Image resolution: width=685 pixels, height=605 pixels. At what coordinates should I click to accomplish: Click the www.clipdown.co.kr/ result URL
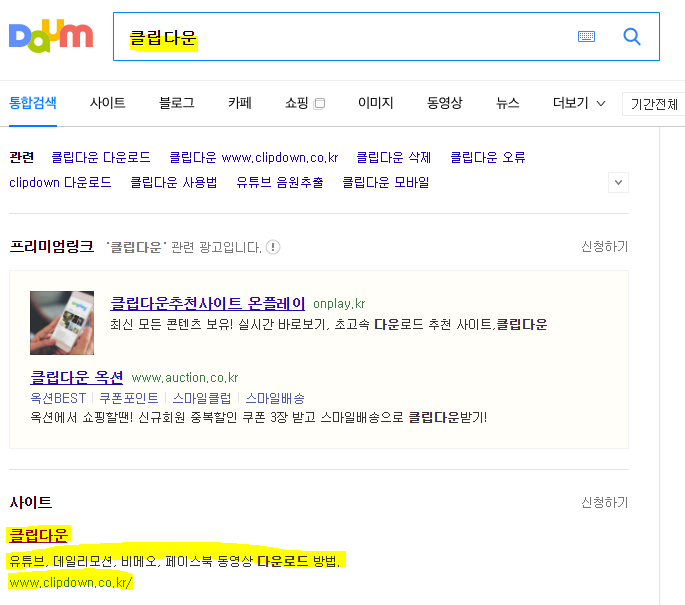(x=70, y=583)
